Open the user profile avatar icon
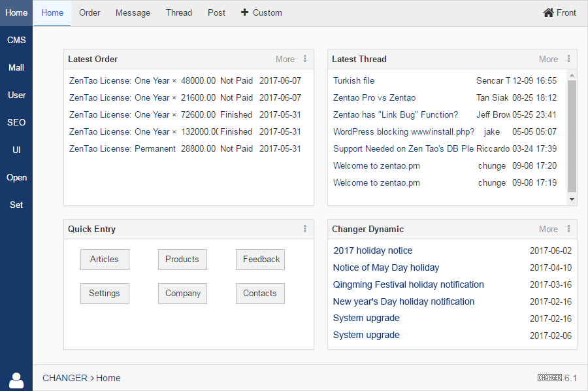Viewport: 588px width, 391px height. 16,380
